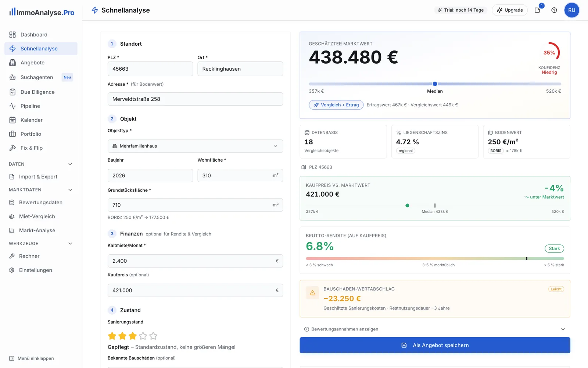The height and width of the screenshot is (368, 588).
Task: Click the Fix & Flip hammer icon
Action: (x=12, y=148)
